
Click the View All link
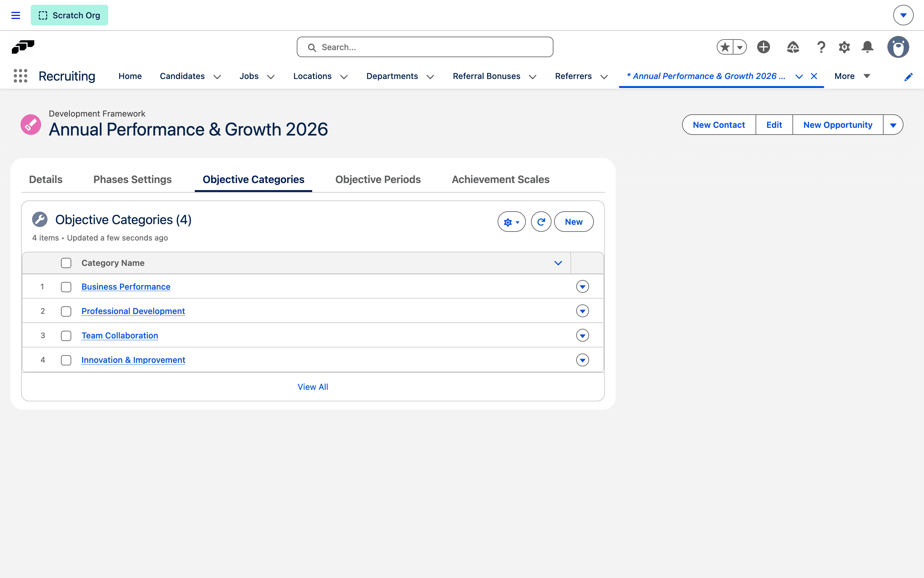[x=313, y=387]
